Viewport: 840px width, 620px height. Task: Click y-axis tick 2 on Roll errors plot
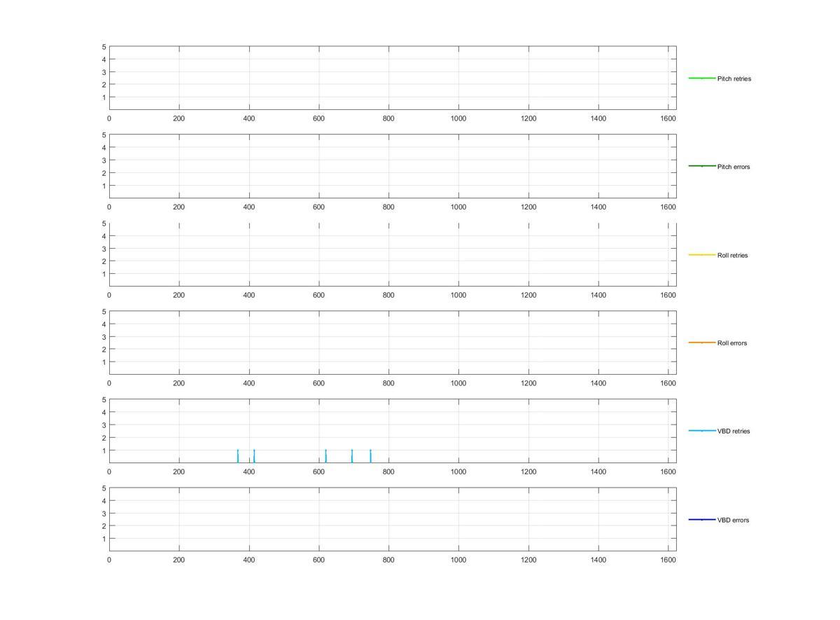pos(104,350)
